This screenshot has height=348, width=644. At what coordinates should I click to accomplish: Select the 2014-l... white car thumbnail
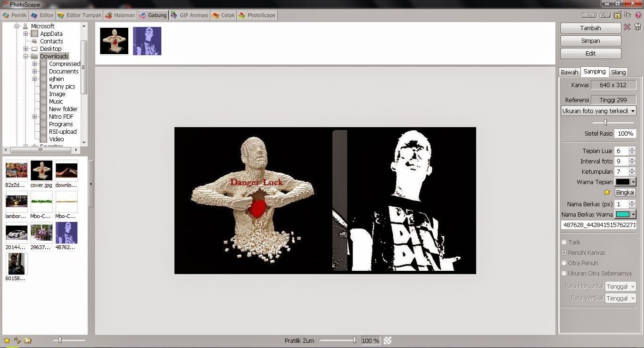click(17, 233)
